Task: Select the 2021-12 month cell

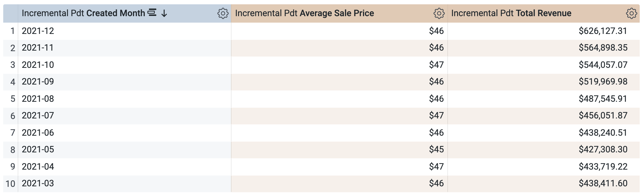Action: (x=38, y=31)
